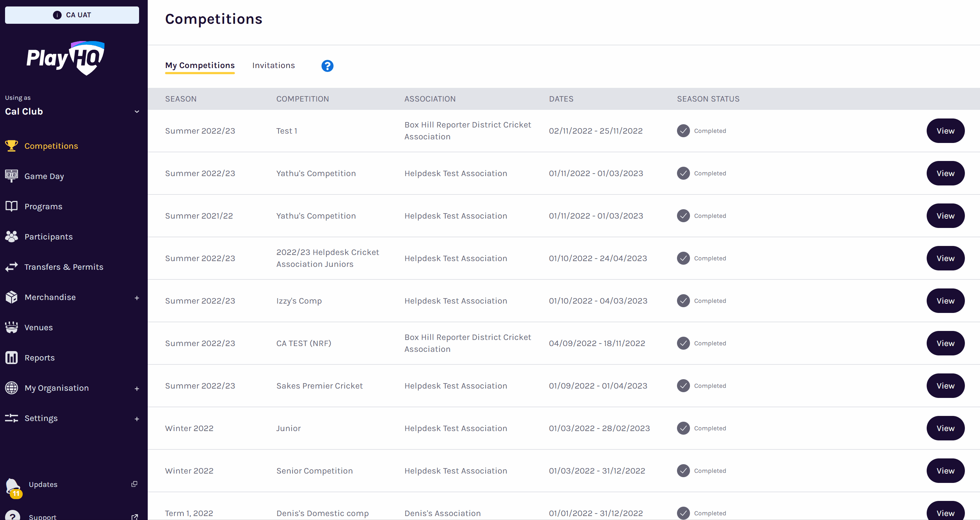This screenshot has width=980, height=520.
Task: Click the CA UAT info icon
Action: [57, 15]
